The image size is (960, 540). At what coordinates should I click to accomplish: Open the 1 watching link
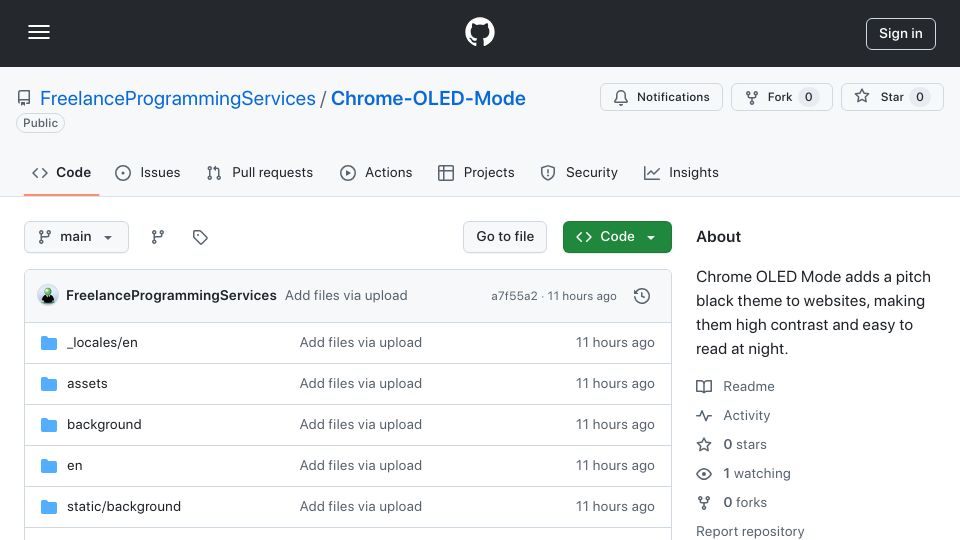tap(744, 474)
